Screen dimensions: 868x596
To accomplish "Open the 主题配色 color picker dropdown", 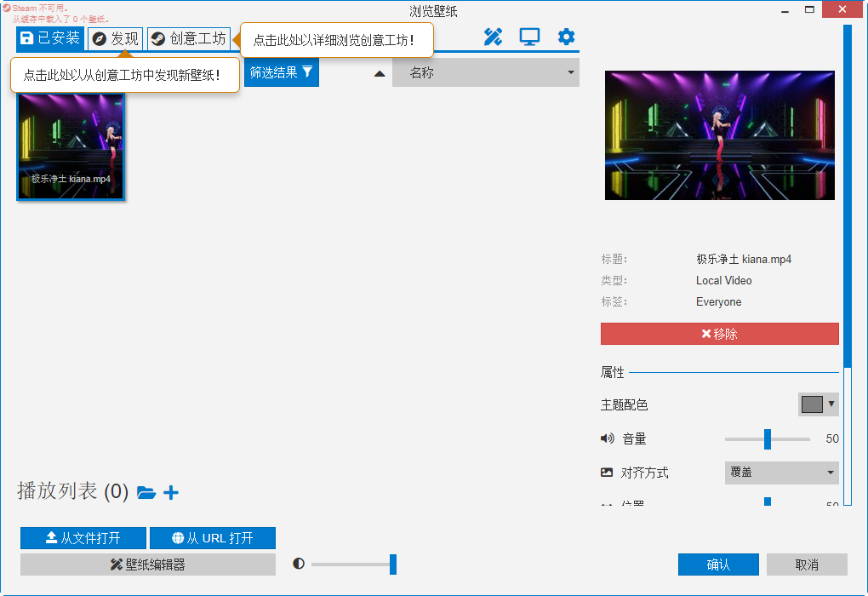I will pos(818,404).
